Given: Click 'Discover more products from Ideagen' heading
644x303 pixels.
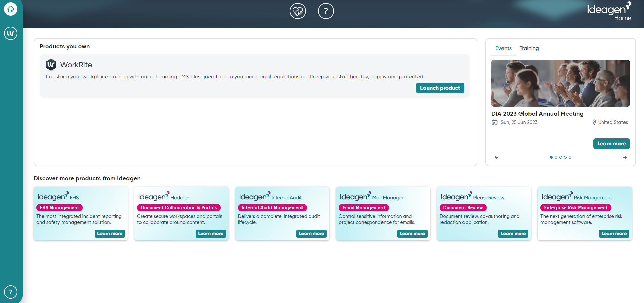Looking at the screenshot, I should tap(87, 178).
